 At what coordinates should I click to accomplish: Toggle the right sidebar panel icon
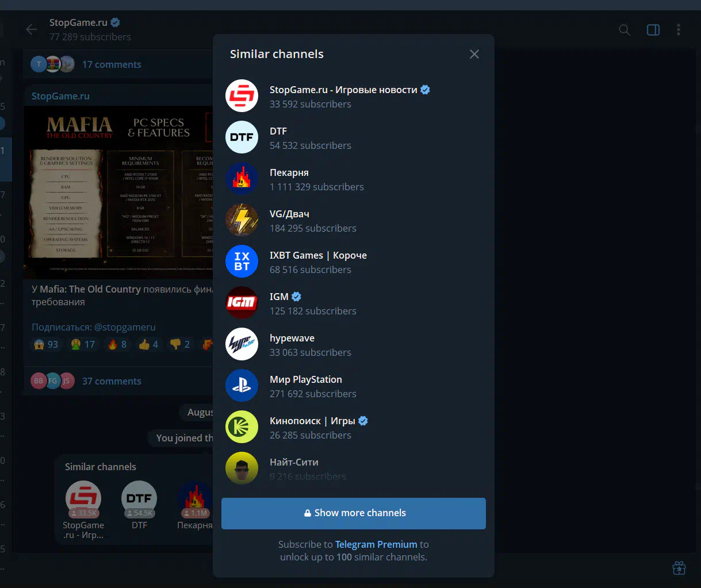pyautogui.click(x=653, y=30)
